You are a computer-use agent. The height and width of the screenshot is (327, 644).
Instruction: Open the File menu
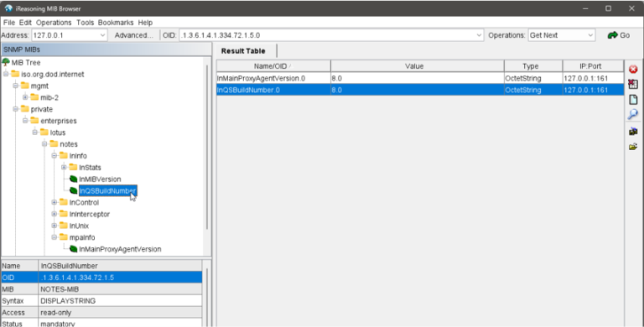coord(8,23)
